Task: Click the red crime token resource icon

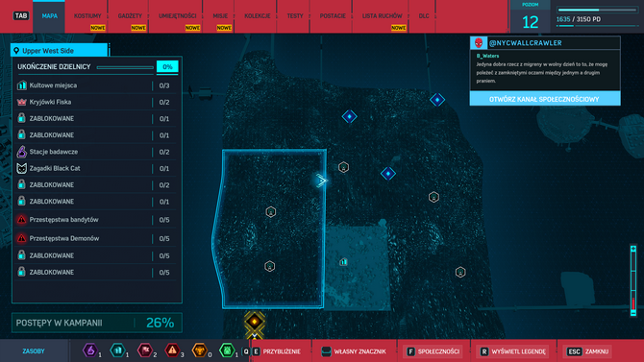Action: [x=172, y=350]
